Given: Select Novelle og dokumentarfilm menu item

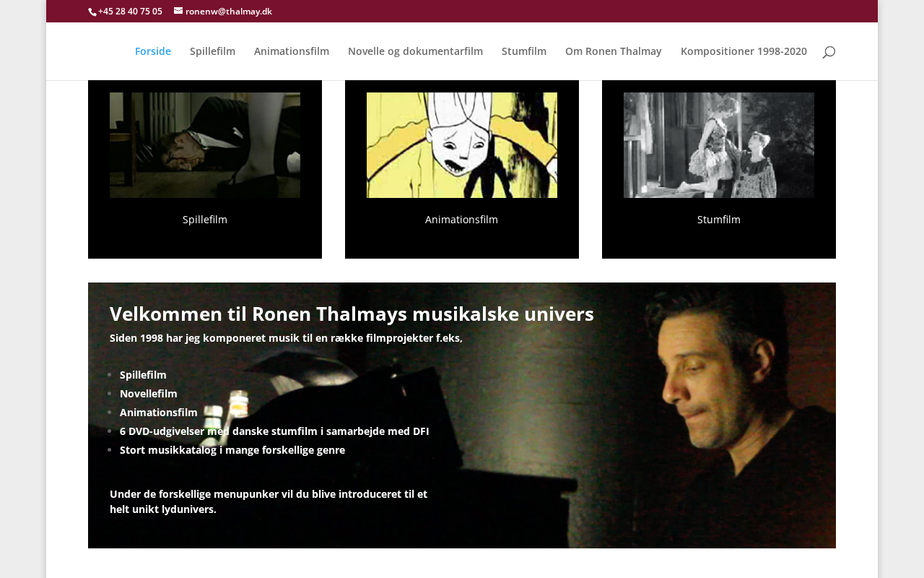Looking at the screenshot, I should pyautogui.click(x=415, y=51).
